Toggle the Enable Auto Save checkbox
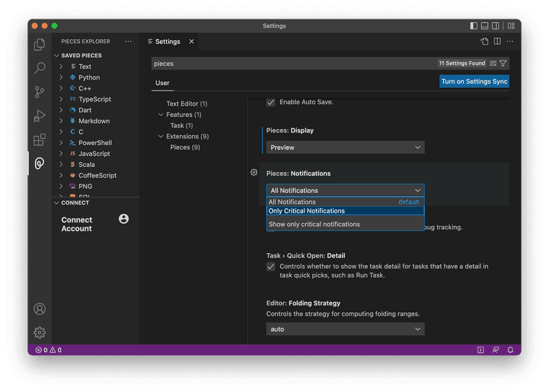This screenshot has width=549, height=392. tap(270, 102)
